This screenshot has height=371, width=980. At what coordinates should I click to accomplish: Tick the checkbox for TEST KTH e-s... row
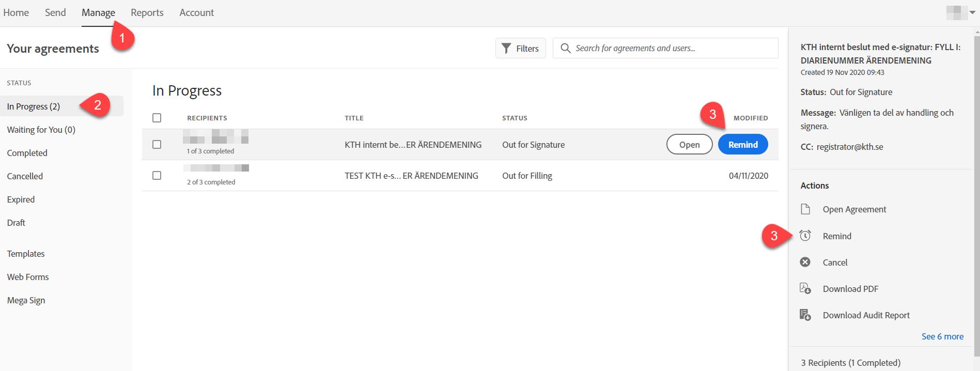click(x=157, y=176)
